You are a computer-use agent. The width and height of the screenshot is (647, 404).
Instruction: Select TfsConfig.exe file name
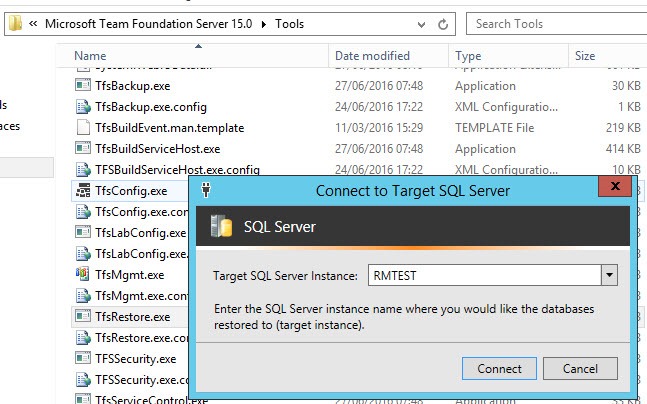click(x=131, y=191)
